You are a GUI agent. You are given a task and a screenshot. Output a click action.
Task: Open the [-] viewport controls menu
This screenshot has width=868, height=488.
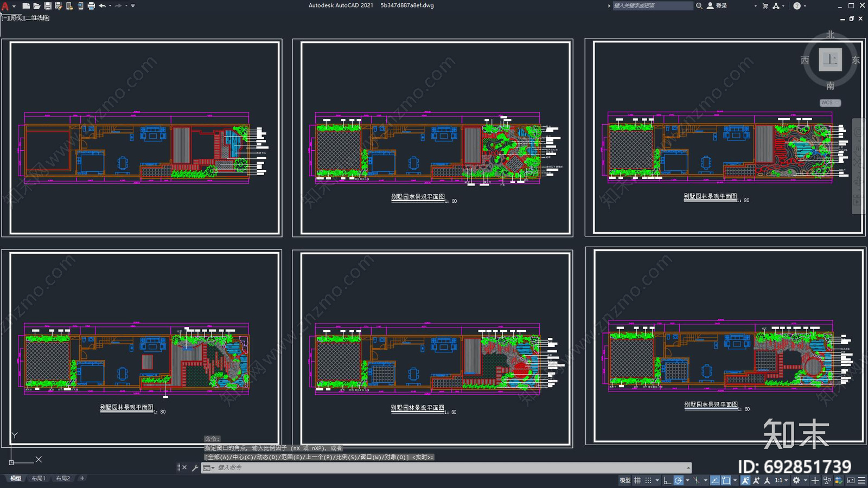pos(4,18)
